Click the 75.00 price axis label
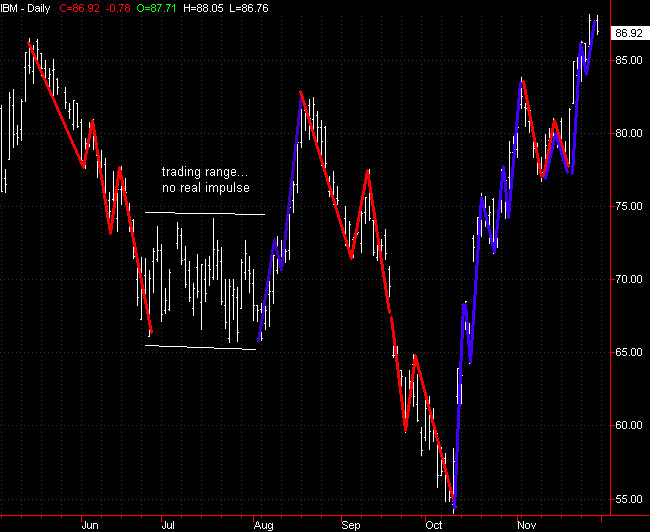The width and height of the screenshot is (650, 532). click(629, 206)
